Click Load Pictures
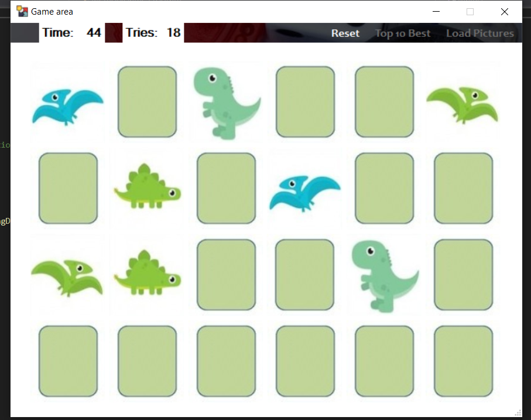The width and height of the screenshot is (531, 420). 479,33
